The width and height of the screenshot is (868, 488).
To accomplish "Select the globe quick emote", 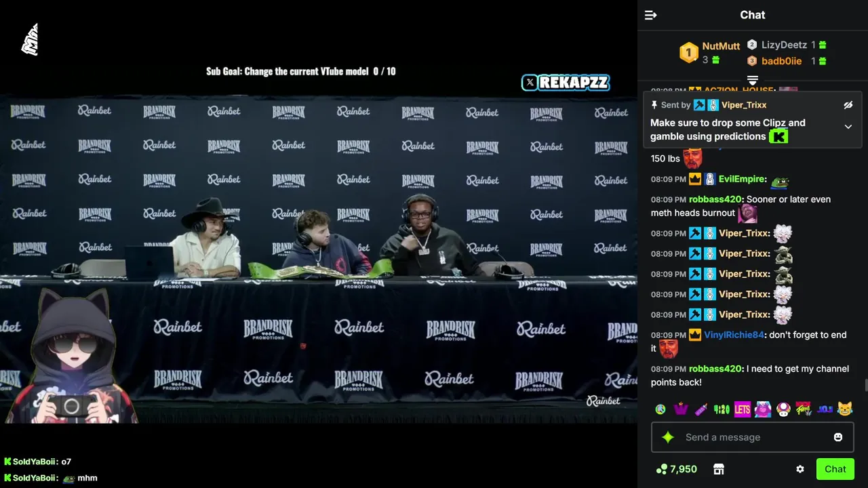I will (x=660, y=409).
